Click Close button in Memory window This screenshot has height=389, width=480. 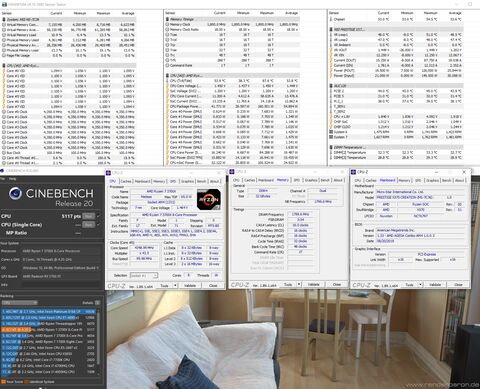tap(337, 284)
